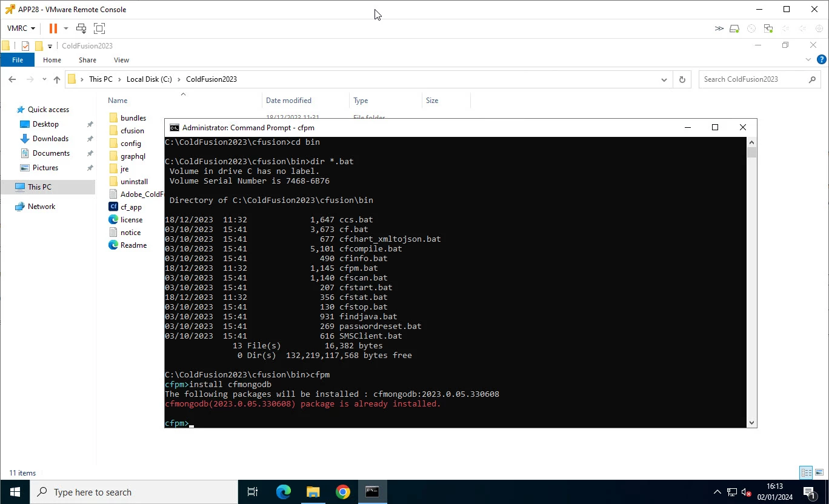Sort by Type column header
The height and width of the screenshot is (504, 829).
pos(361,101)
